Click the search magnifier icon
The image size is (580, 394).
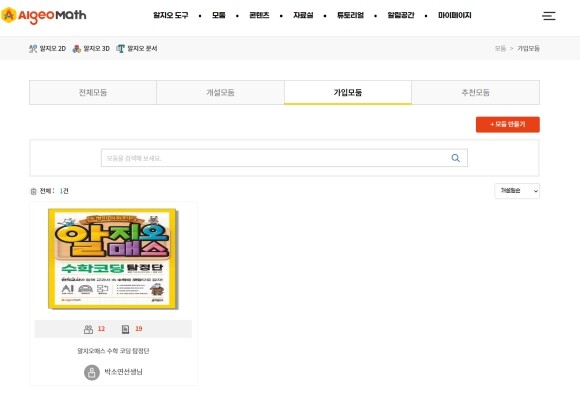pyautogui.click(x=455, y=158)
